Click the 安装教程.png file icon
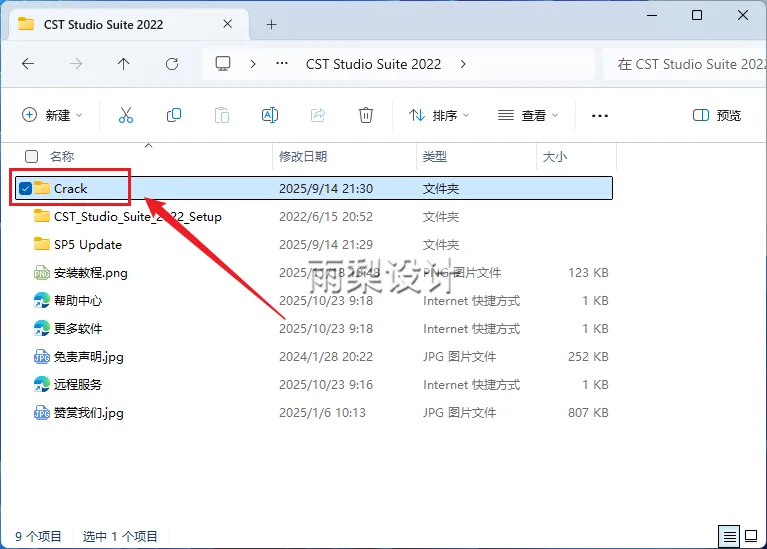This screenshot has width=767, height=549. click(42, 273)
